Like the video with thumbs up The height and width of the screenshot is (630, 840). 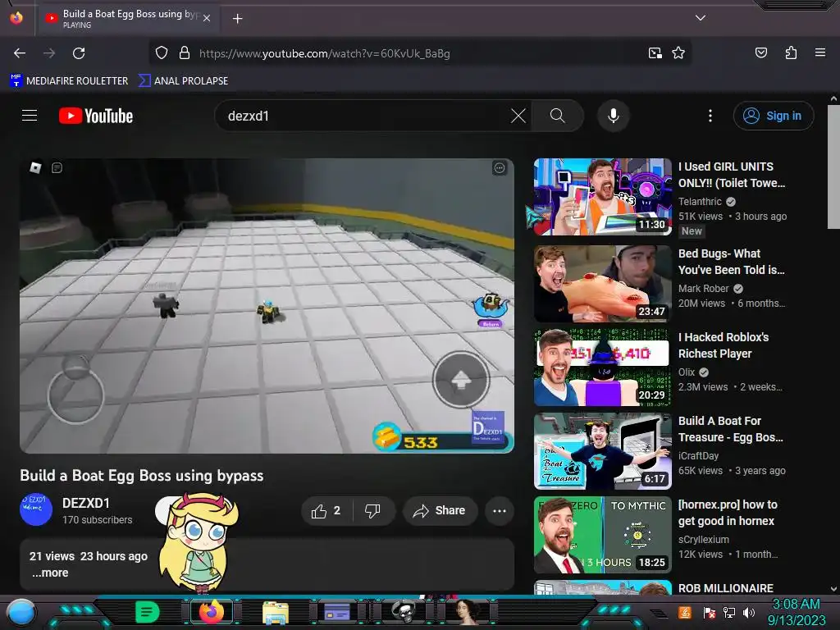[326, 511]
